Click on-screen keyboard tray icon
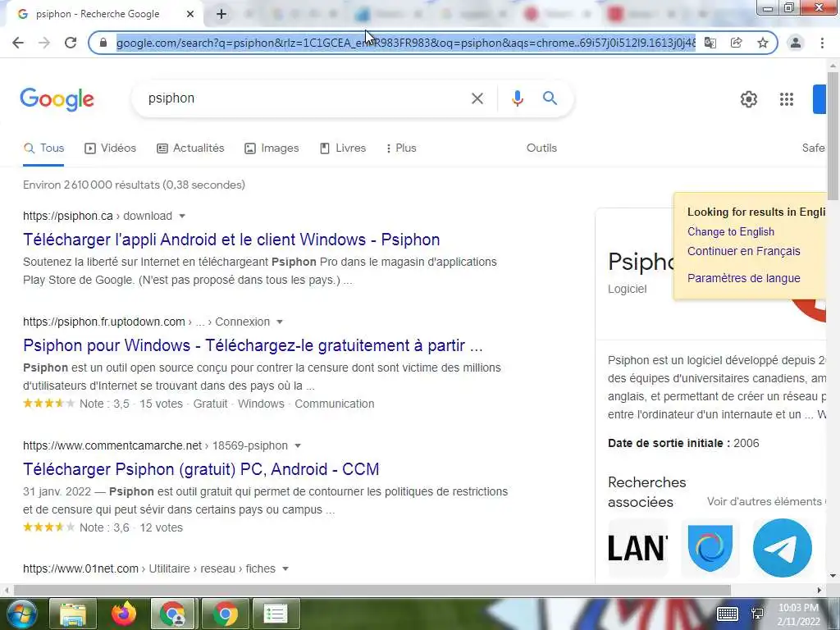The image size is (840, 630). point(728,614)
